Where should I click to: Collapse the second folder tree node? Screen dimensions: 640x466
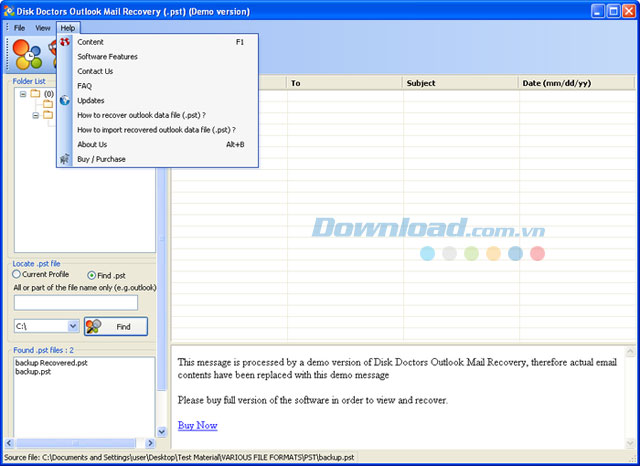[35, 115]
